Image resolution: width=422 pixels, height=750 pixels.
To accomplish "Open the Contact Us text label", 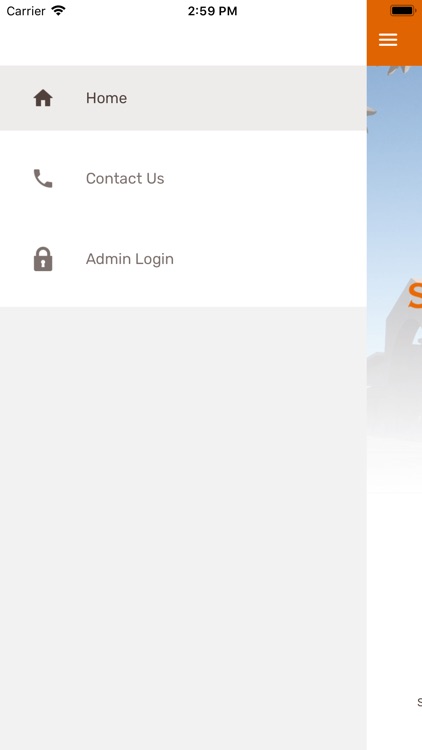I will [125, 178].
